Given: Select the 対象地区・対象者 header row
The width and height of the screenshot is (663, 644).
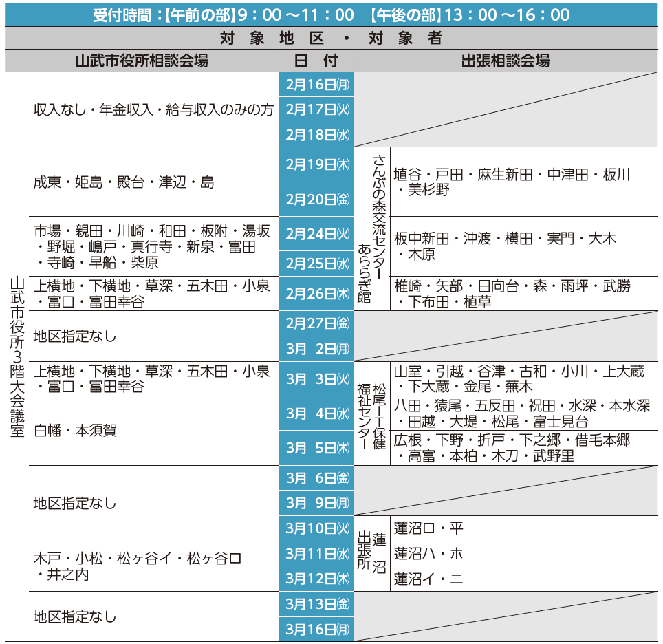Looking at the screenshot, I should click(331, 37).
